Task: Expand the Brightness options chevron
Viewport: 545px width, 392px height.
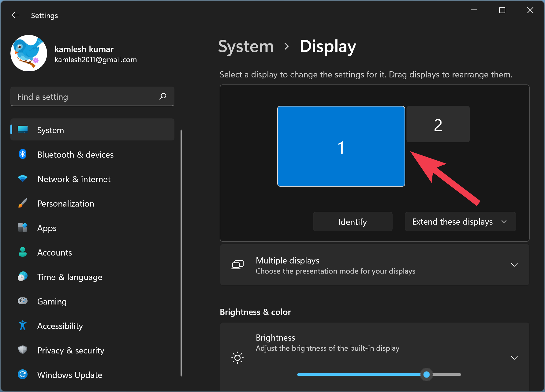Action: 514,357
